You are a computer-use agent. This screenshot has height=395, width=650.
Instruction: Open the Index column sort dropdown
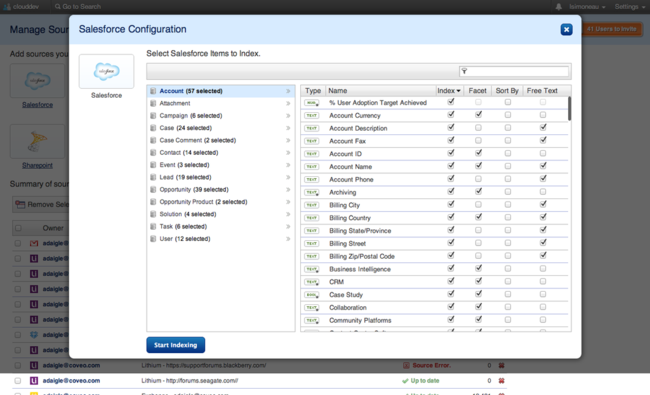pyautogui.click(x=458, y=91)
